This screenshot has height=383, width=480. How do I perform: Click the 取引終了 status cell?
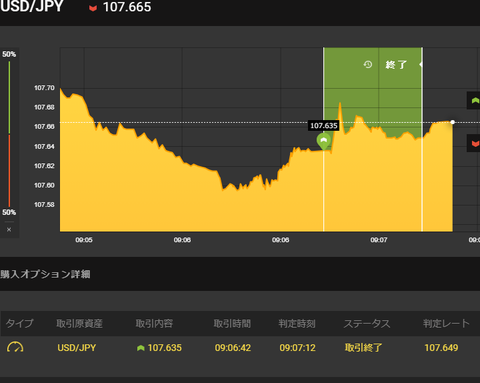(363, 348)
